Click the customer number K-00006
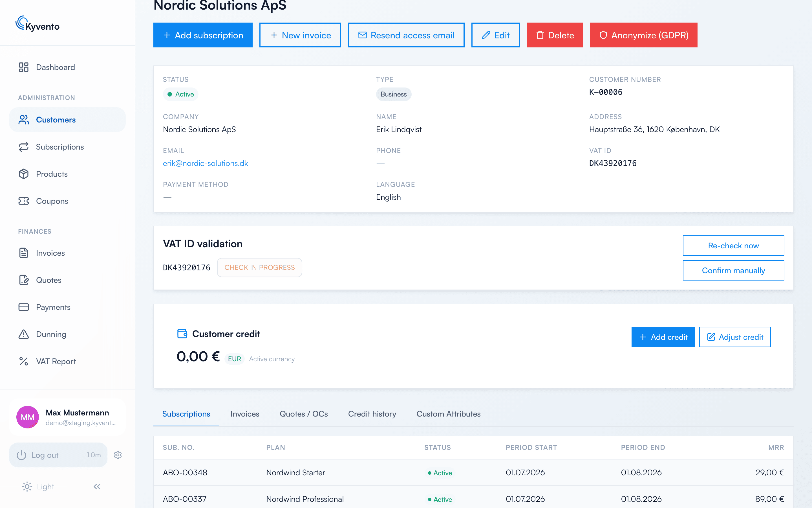This screenshot has height=508, width=812. click(606, 92)
